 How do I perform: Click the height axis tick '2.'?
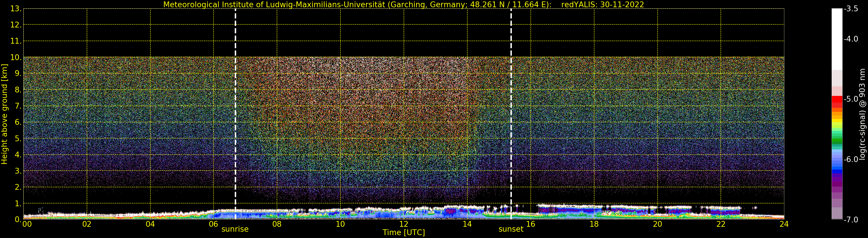pos(18,187)
